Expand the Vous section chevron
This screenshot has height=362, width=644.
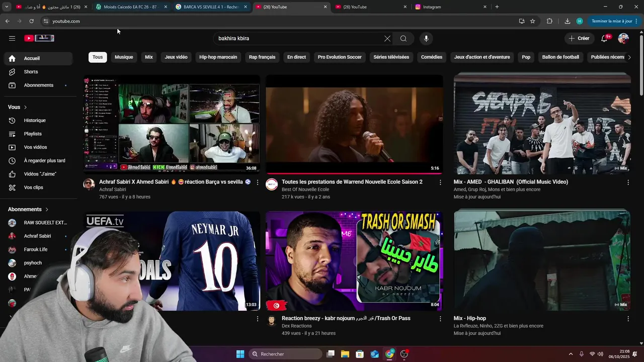(x=25, y=107)
